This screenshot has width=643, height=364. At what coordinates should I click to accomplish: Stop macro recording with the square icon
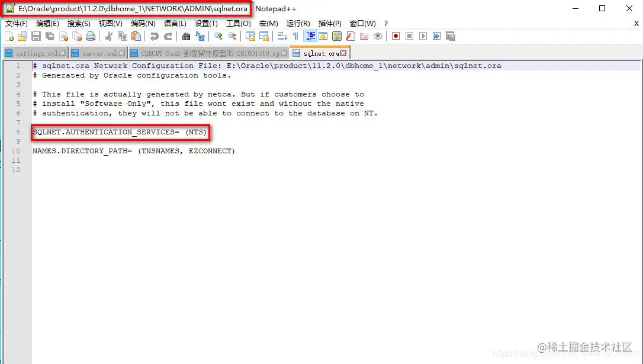click(x=409, y=37)
